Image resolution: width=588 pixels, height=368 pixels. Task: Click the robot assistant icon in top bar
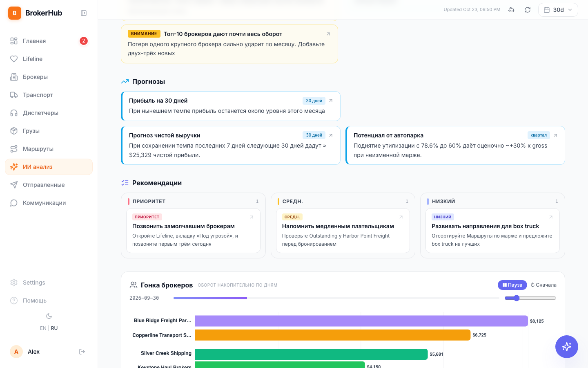(x=511, y=10)
